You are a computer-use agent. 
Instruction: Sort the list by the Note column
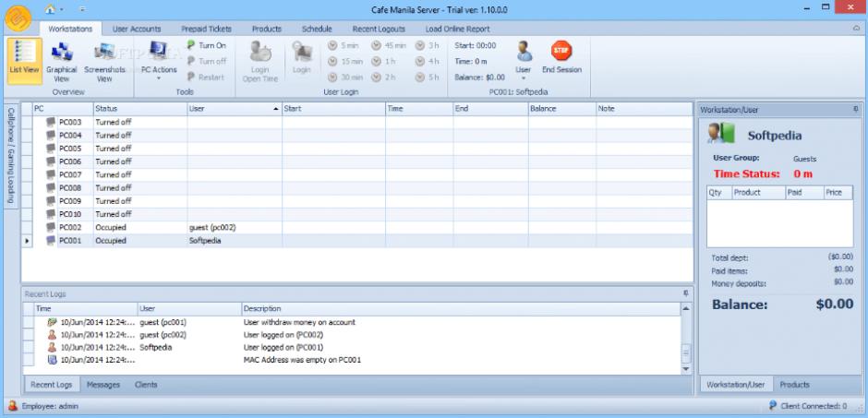(645, 109)
